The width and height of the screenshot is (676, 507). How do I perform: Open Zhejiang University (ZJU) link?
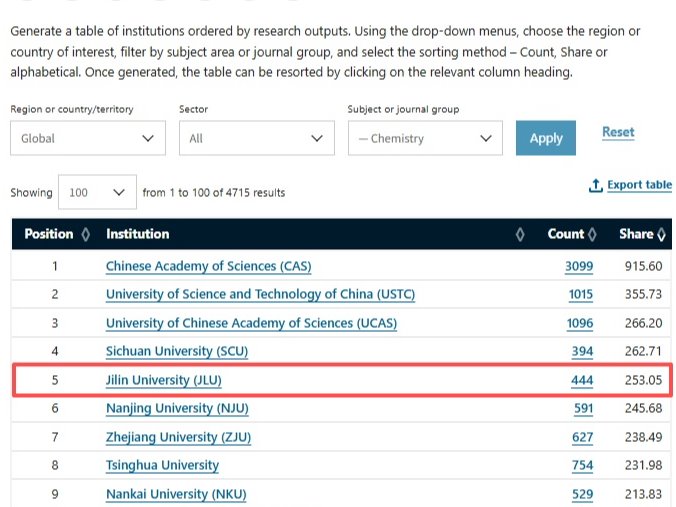178,437
